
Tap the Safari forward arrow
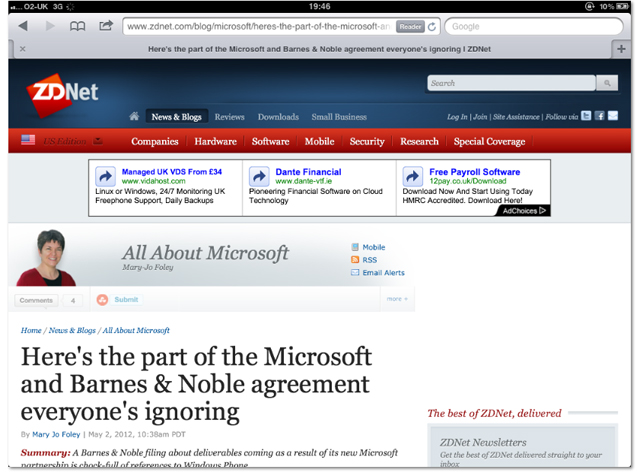point(50,26)
